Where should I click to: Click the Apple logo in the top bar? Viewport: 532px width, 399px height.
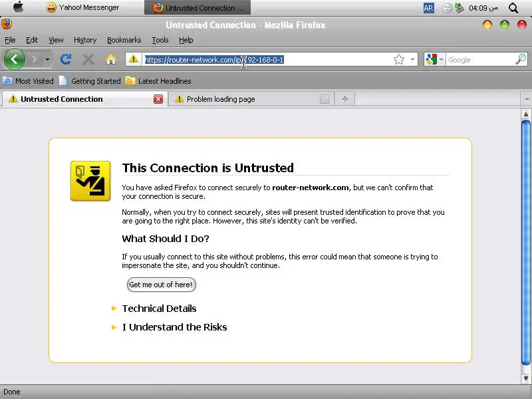pyautogui.click(x=19, y=7)
